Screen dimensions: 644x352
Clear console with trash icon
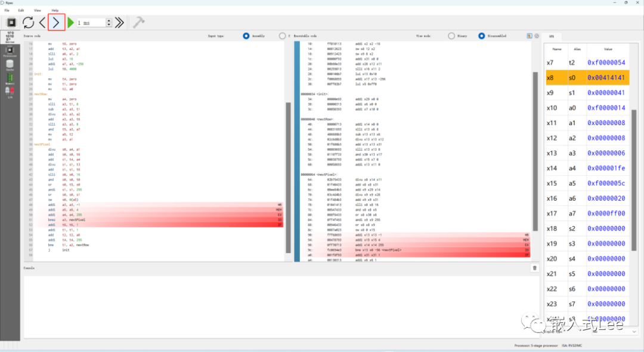[535, 268]
